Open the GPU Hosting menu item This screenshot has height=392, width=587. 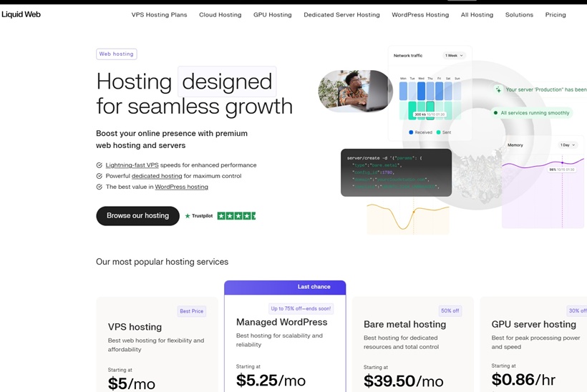point(272,14)
